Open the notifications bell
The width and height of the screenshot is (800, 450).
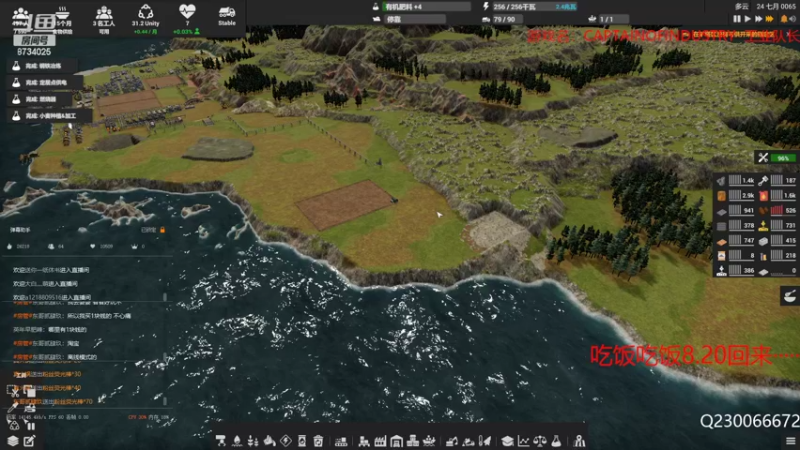click(784, 19)
